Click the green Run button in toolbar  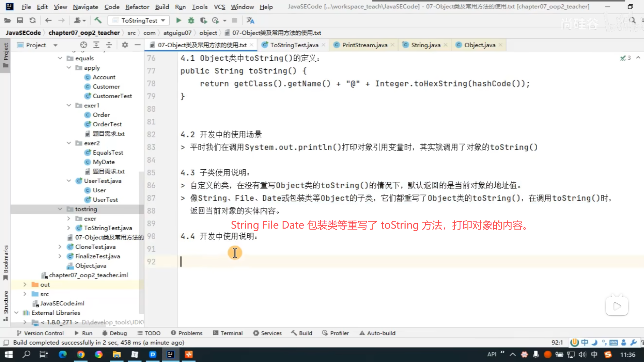pyautogui.click(x=178, y=20)
